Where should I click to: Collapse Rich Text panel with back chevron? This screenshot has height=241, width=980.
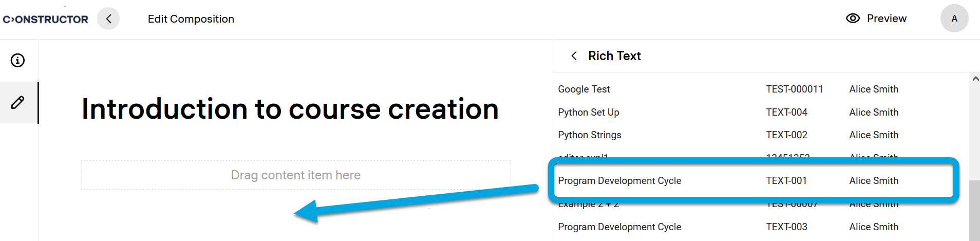pos(574,56)
